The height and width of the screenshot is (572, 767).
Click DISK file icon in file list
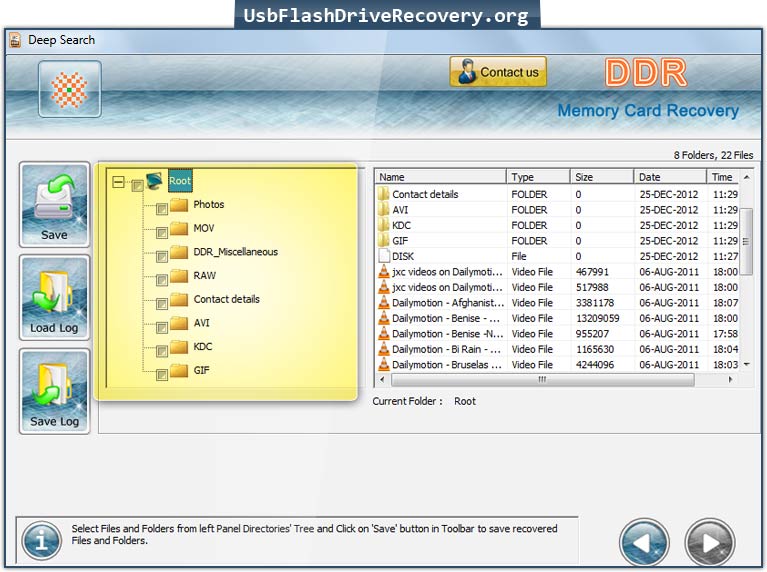384,256
